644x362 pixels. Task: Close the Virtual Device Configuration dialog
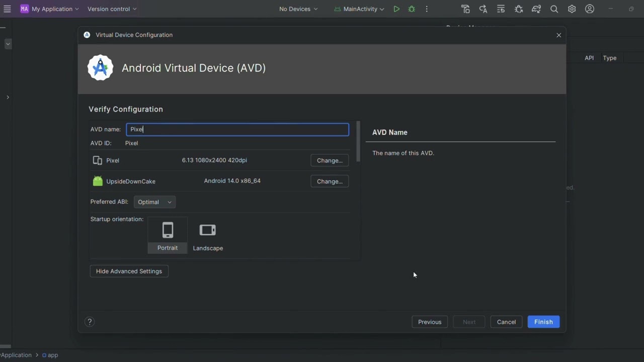(x=558, y=35)
